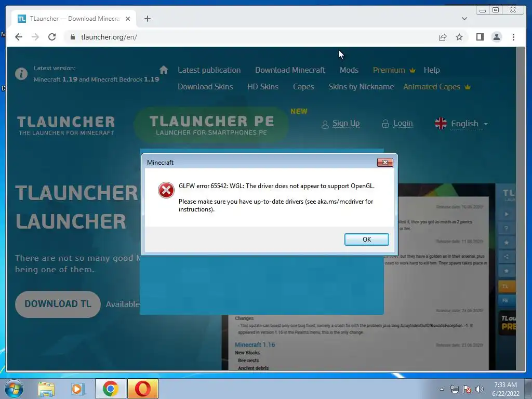Screen dimensions: 532x399
Task: Click the red error icon in dialog
Action: pyautogui.click(x=166, y=190)
